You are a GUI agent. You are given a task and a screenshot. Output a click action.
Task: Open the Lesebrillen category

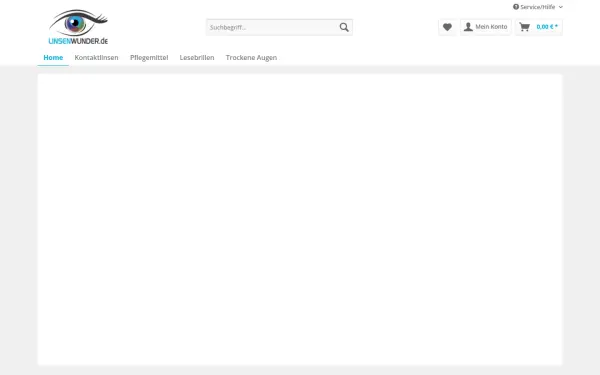click(x=197, y=57)
